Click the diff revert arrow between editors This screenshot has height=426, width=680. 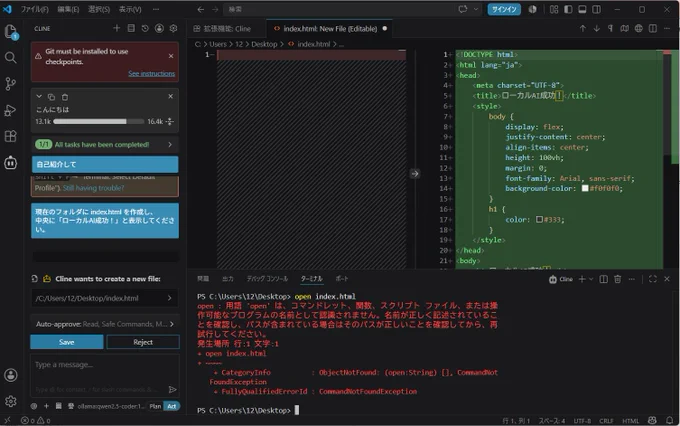pos(415,174)
